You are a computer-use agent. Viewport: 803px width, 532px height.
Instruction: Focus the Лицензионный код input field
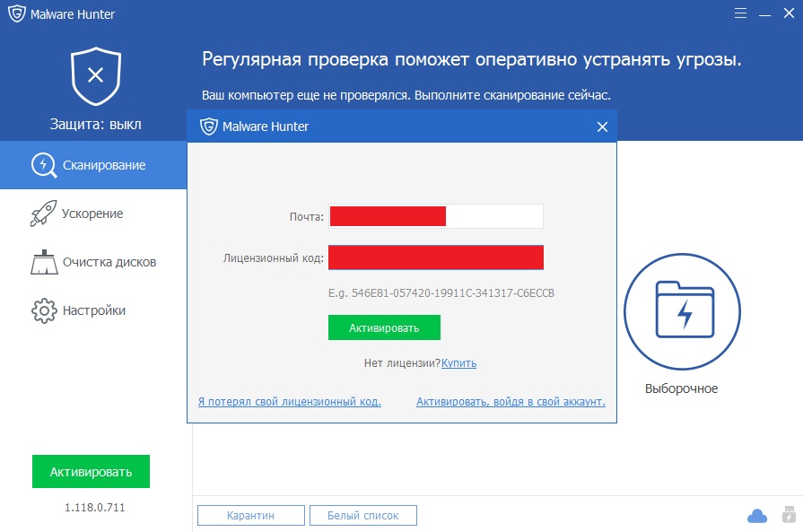[436, 257]
